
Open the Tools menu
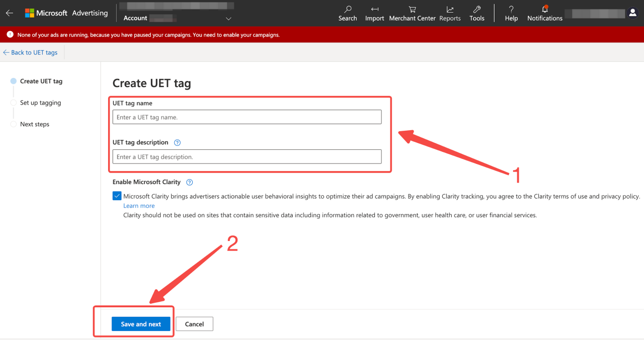tap(477, 14)
